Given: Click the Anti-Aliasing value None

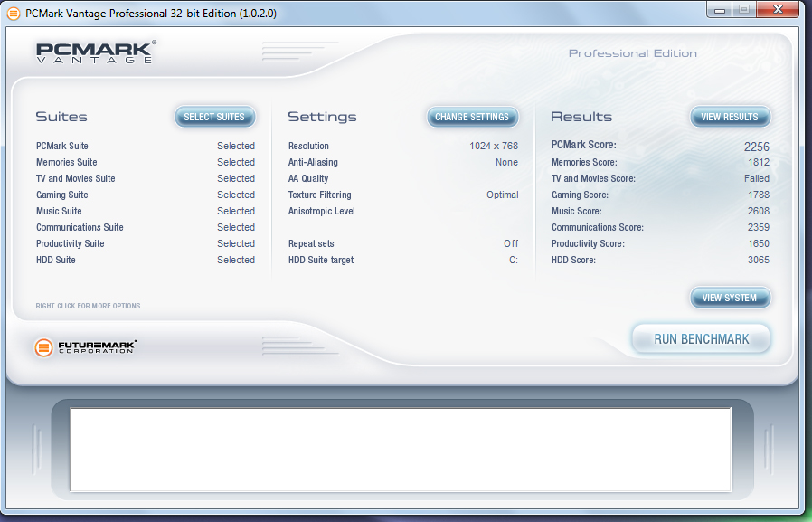Looking at the screenshot, I should tap(506, 162).
